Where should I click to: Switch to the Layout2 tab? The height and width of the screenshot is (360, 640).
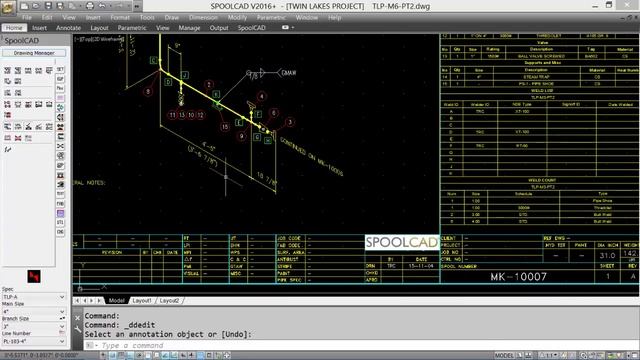pos(169,300)
